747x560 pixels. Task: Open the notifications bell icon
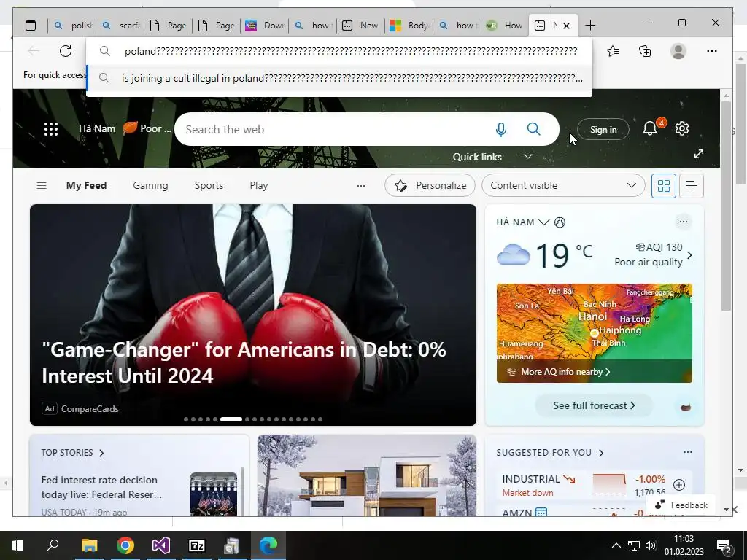pos(650,128)
